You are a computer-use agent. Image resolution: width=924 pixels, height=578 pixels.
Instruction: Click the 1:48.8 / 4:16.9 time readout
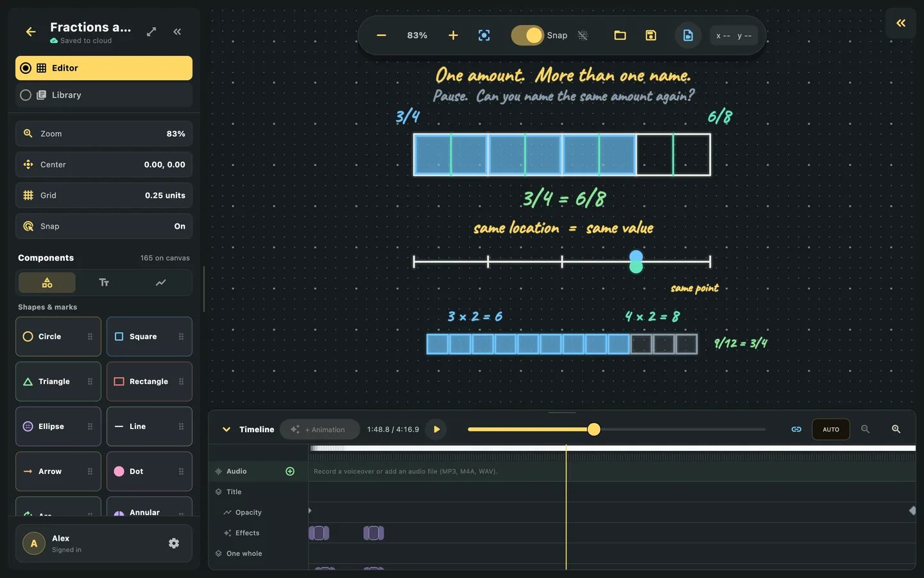click(393, 430)
